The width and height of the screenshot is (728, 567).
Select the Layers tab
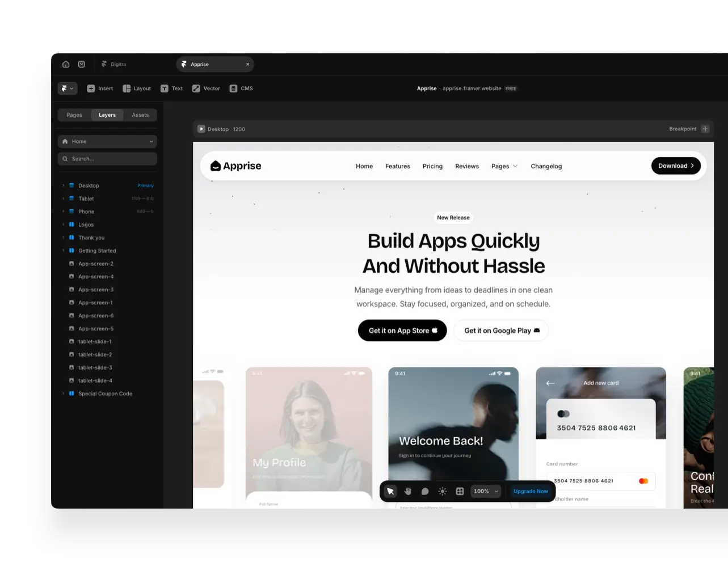click(107, 115)
